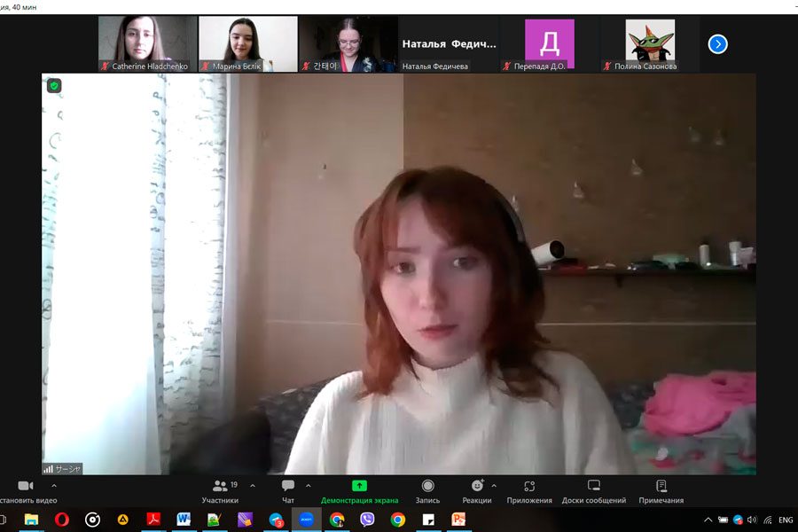The image size is (798, 532).
Task: Start recording with Запись button
Action: 427,492
